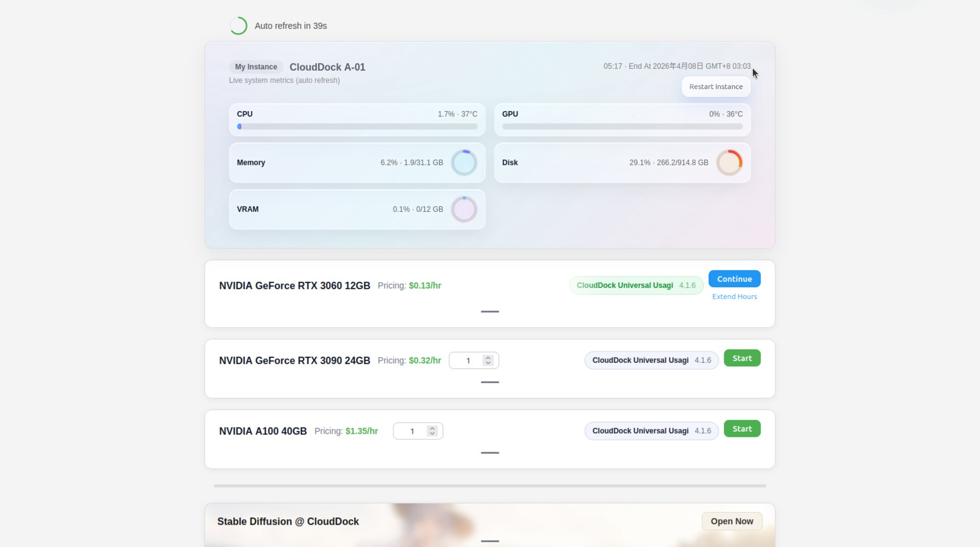Expand the A100 40GB card handle bar

pos(490,453)
